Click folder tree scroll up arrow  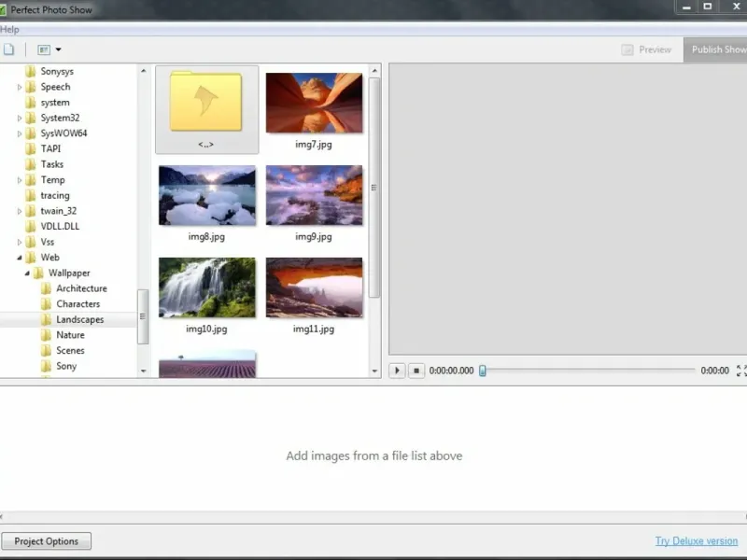click(x=144, y=71)
